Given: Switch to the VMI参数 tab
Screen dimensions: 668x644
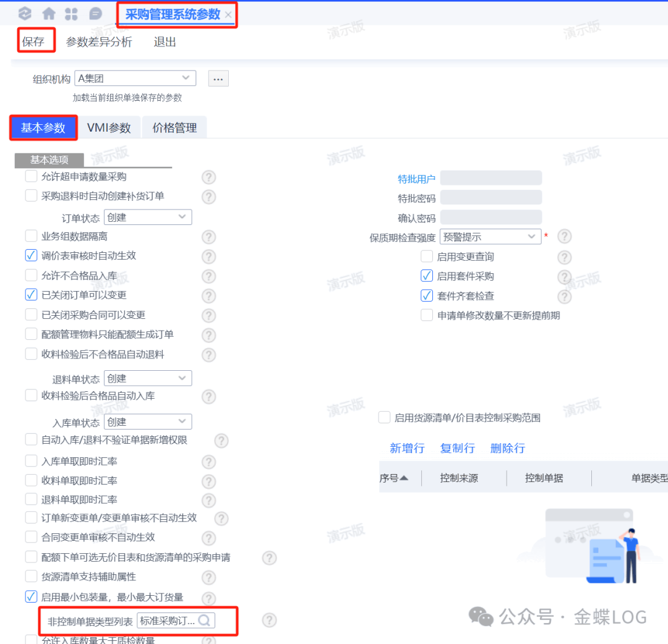Looking at the screenshot, I should click(109, 128).
